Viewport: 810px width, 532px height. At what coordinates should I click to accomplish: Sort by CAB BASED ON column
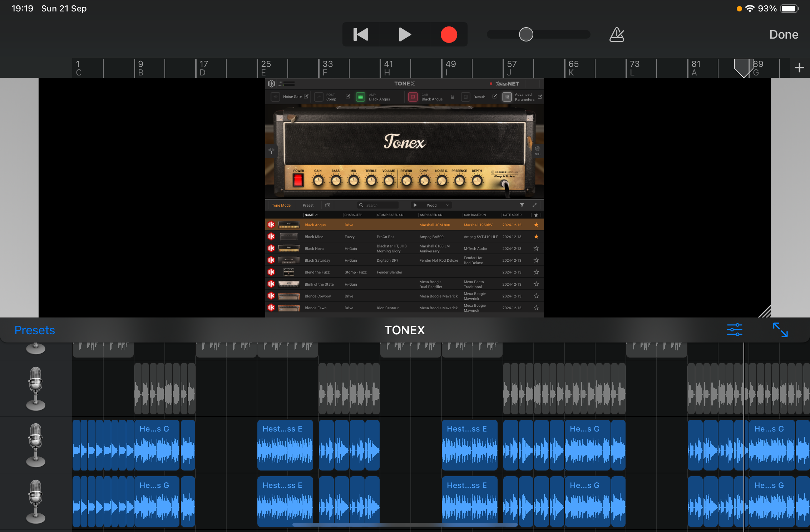click(475, 215)
